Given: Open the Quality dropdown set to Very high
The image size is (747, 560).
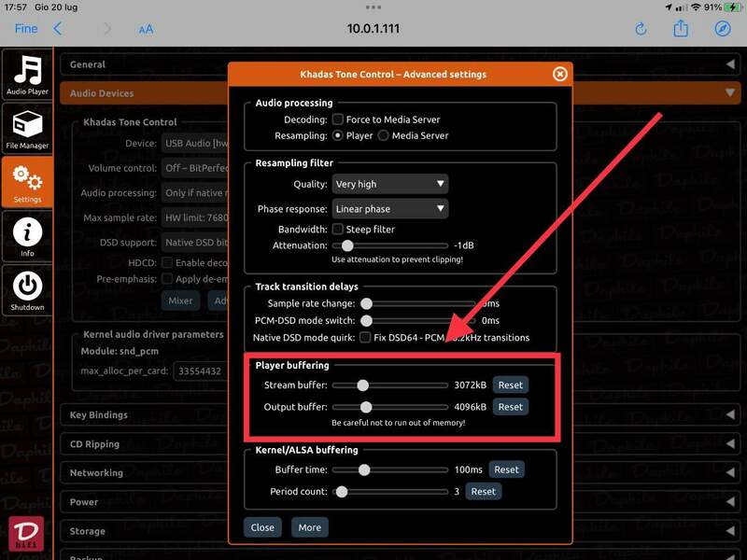Looking at the screenshot, I should tap(389, 184).
